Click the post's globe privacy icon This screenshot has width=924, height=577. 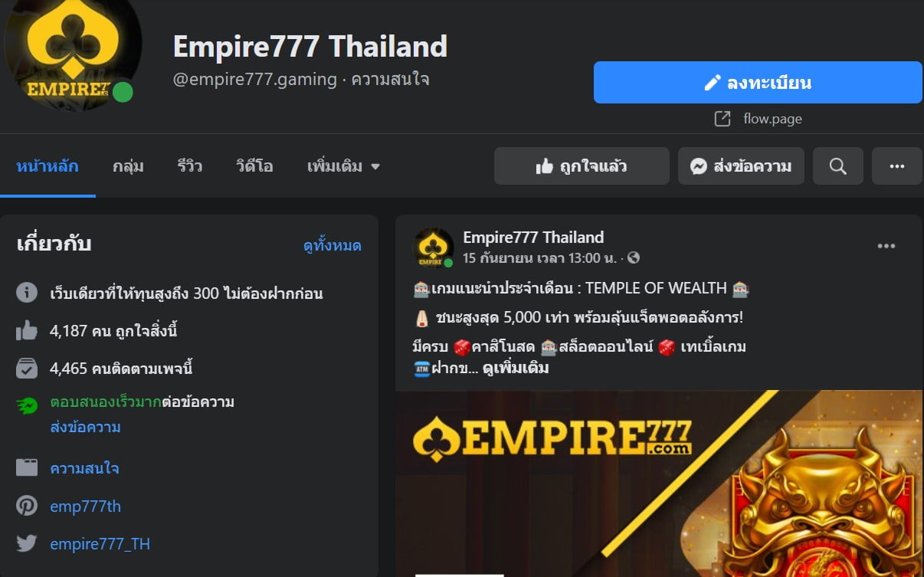click(634, 258)
